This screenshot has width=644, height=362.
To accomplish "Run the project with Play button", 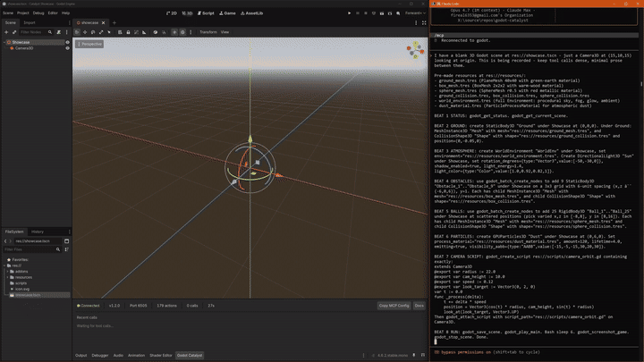I will [x=350, y=13].
